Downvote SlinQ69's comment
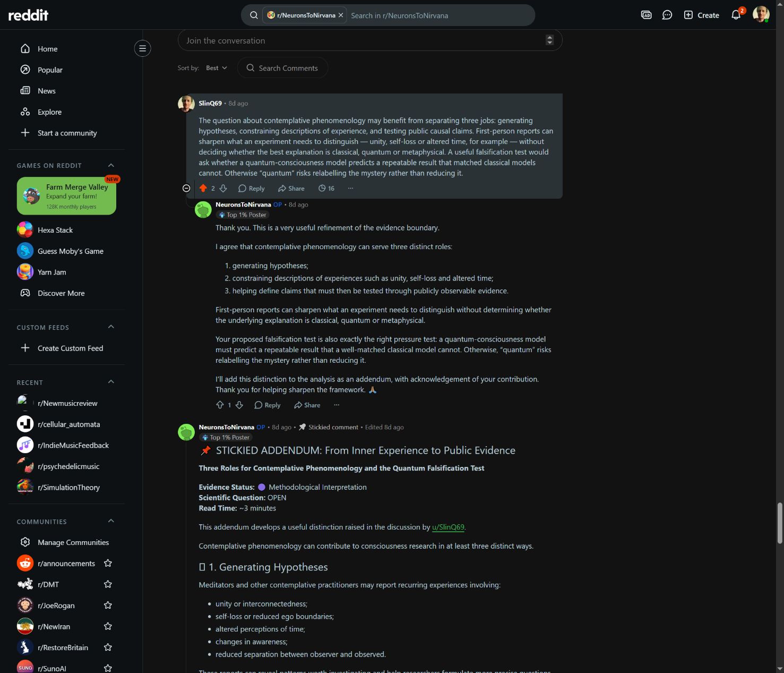This screenshot has height=673, width=784. 223,188
